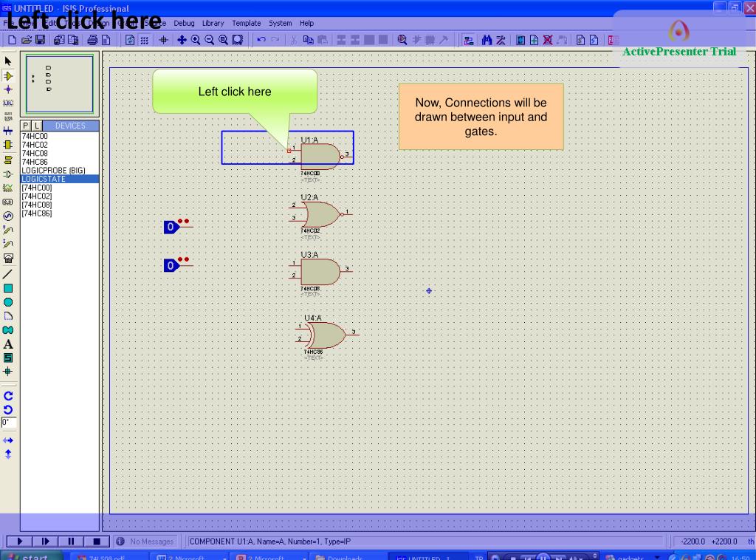This screenshot has width=756, height=560.
Task: Choose the 2D arc tool
Action: point(7,316)
